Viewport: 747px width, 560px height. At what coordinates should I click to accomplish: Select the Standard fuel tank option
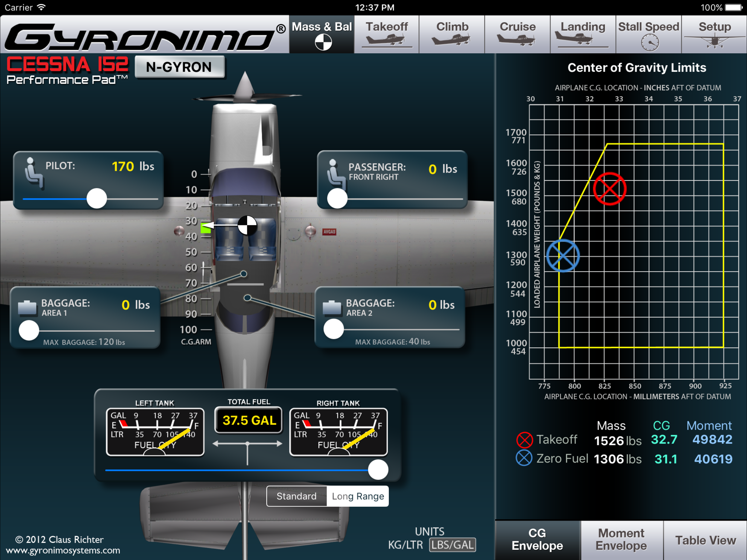[296, 496]
